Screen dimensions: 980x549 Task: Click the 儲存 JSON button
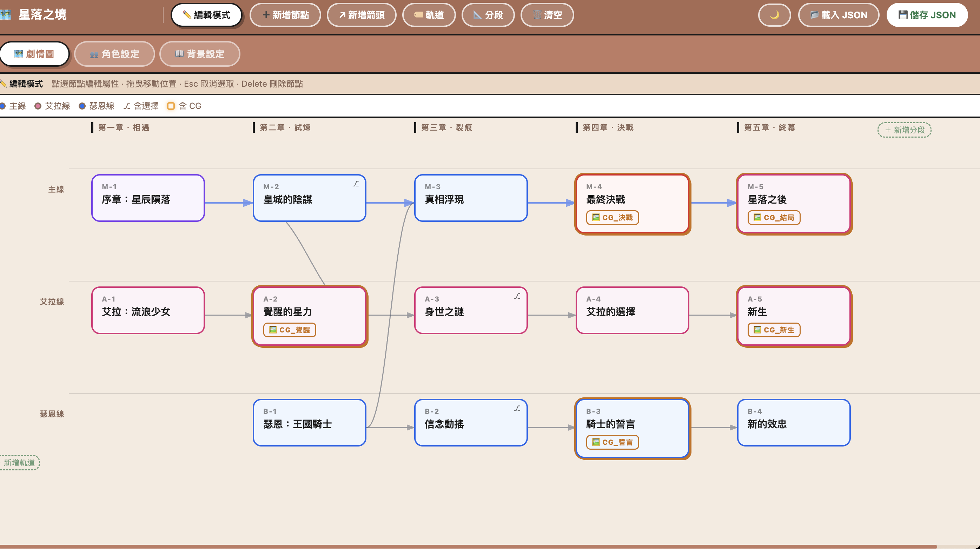(x=927, y=15)
